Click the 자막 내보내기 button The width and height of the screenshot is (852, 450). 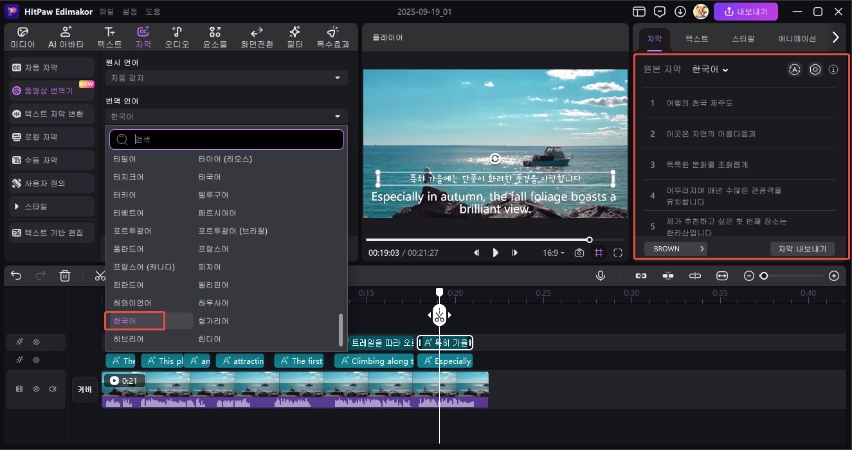pyautogui.click(x=802, y=248)
